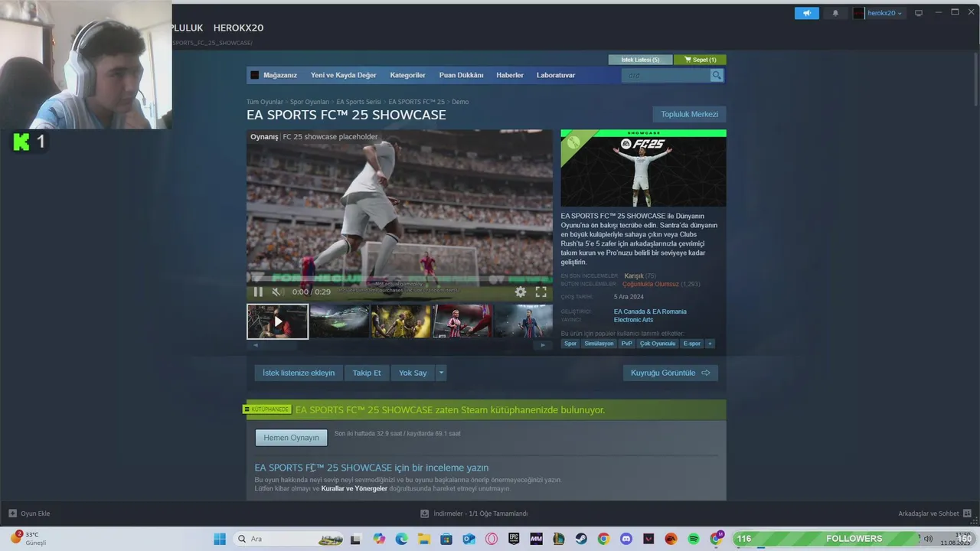Click the Hemen Oynayın button
Screen dimensions: 980x551
291,438
